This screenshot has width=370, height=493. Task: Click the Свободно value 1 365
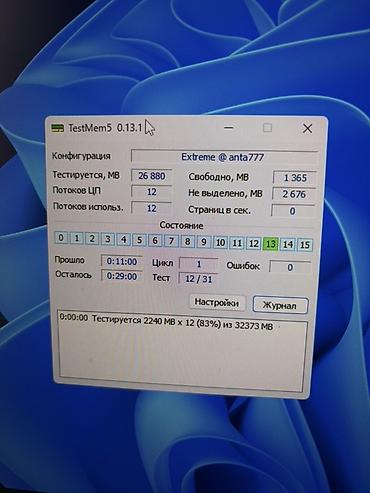point(294,178)
